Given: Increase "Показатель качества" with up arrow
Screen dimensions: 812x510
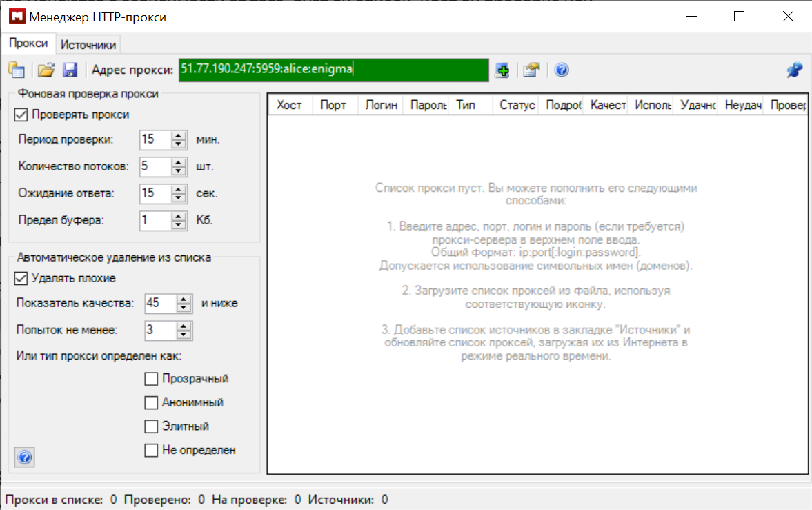Looking at the screenshot, I should (x=184, y=300).
